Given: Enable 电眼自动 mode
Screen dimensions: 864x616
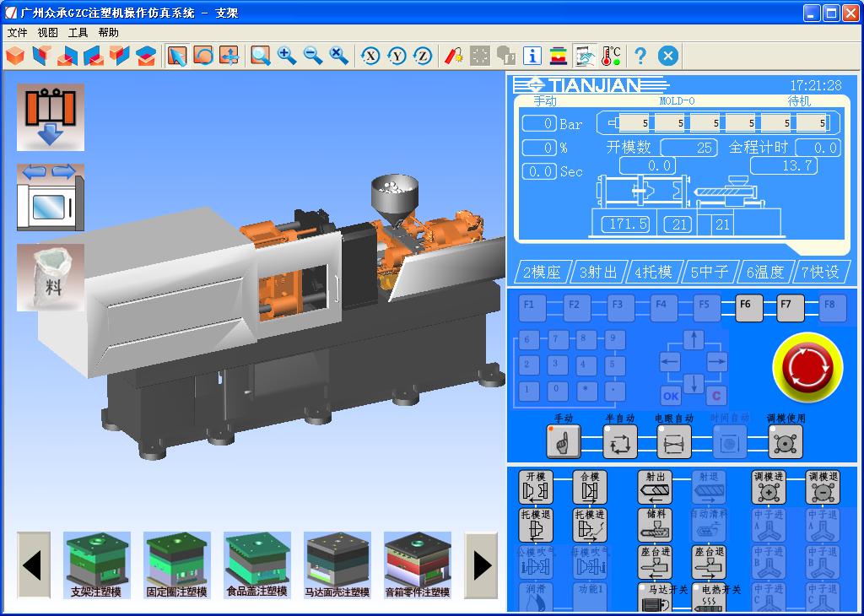Looking at the screenshot, I should pos(673,440).
